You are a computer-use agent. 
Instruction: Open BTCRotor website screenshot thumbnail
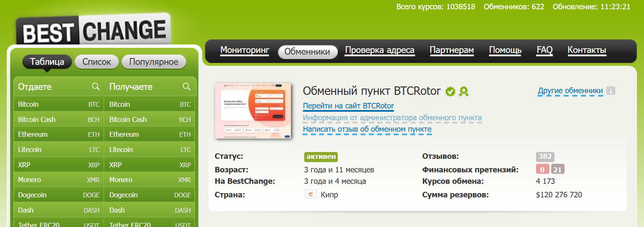[253, 111]
